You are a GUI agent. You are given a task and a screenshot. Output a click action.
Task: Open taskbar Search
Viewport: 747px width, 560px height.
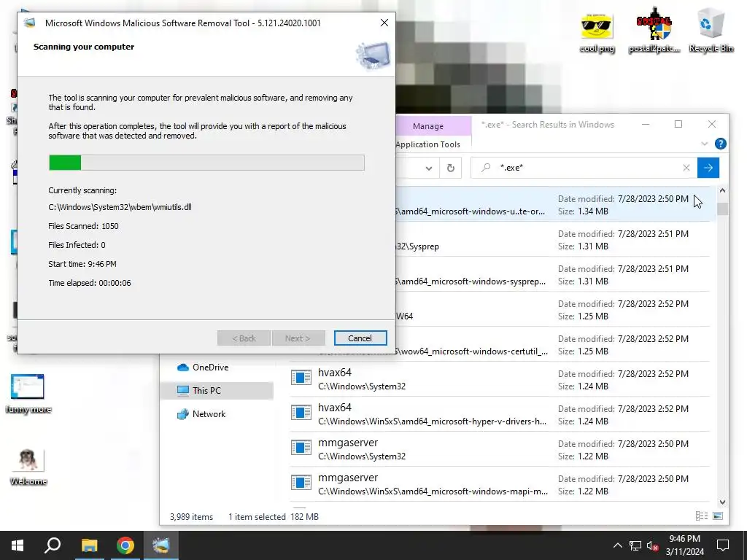point(53,545)
